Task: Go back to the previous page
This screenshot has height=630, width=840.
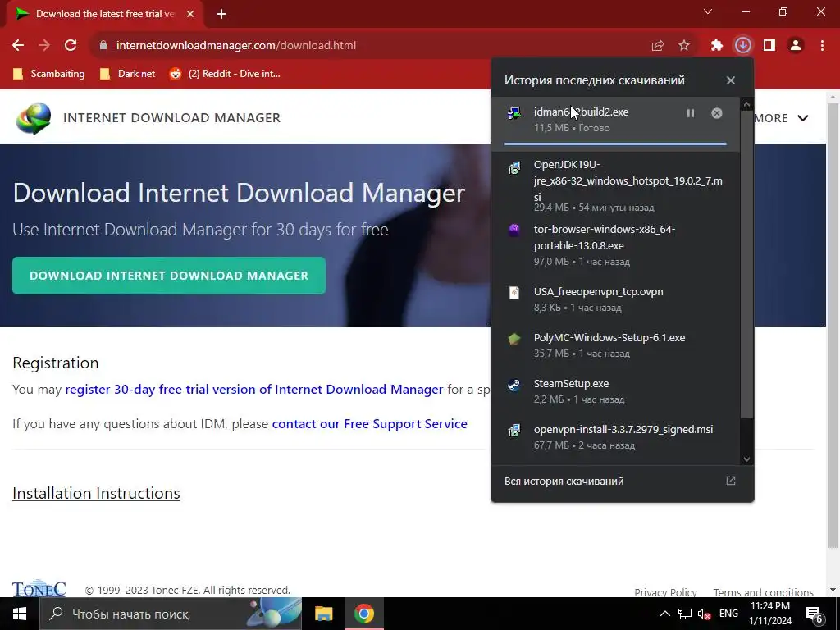Action: [18, 46]
